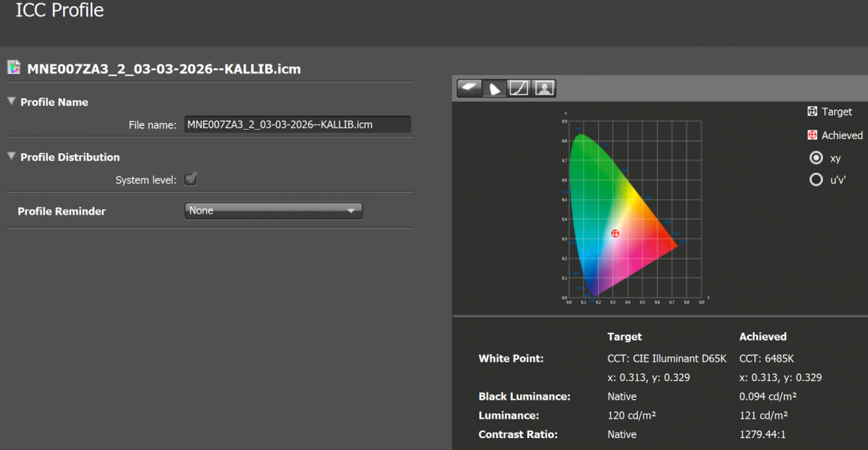Screen dimensions: 868x450
Task: Click the File name input field
Action: click(298, 124)
